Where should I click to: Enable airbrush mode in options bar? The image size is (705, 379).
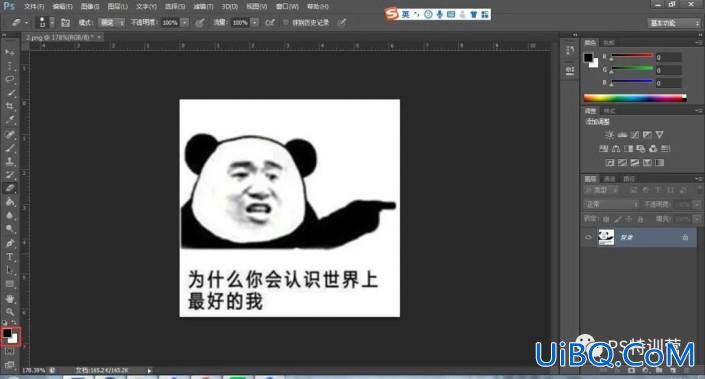coord(270,22)
